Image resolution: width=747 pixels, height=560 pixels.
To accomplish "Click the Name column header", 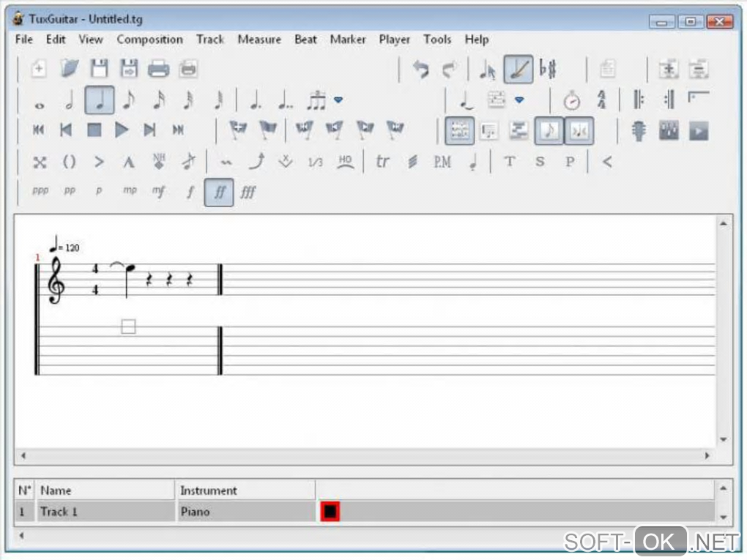I will (105, 490).
